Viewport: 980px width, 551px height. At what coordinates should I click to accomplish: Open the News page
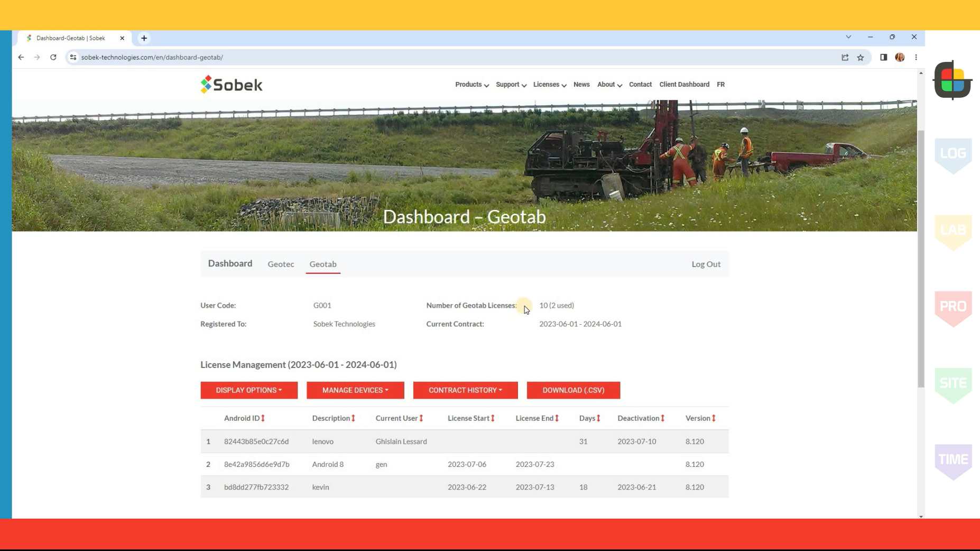581,85
